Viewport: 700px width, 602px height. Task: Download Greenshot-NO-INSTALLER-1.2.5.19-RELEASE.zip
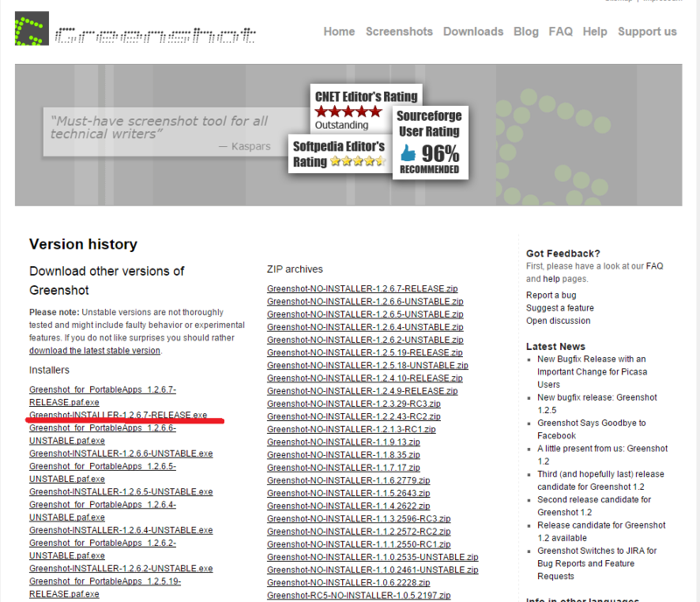(365, 353)
